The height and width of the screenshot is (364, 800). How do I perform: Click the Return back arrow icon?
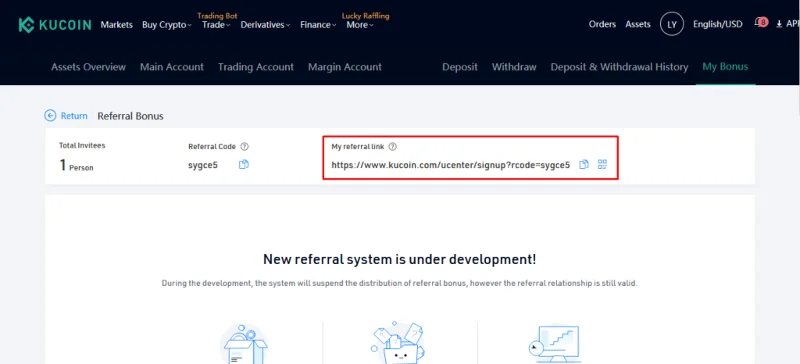coord(50,116)
